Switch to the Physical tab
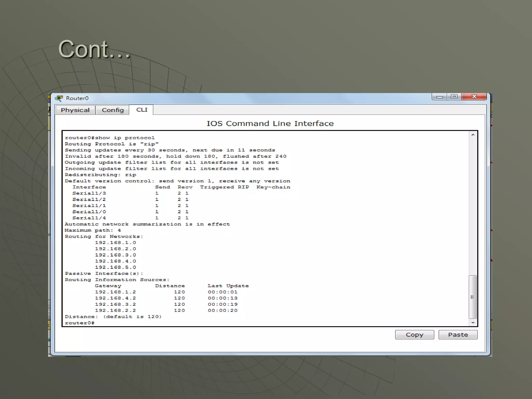Screen dimensions: 532x399 [x=75, y=110]
